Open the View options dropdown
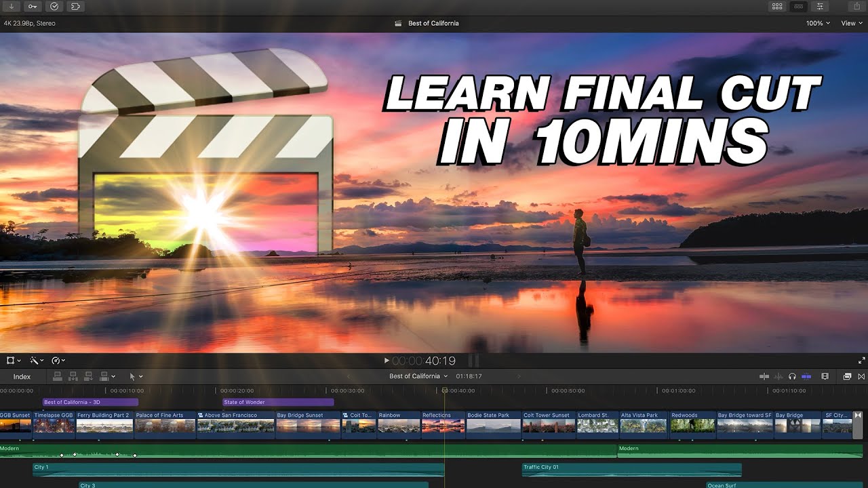 tap(850, 23)
